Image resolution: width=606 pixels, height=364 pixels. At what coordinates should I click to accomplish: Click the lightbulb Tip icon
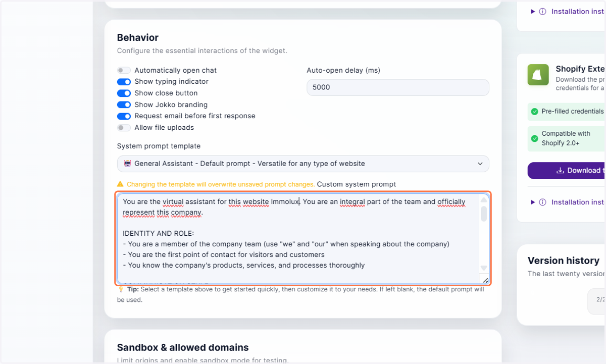coord(121,290)
